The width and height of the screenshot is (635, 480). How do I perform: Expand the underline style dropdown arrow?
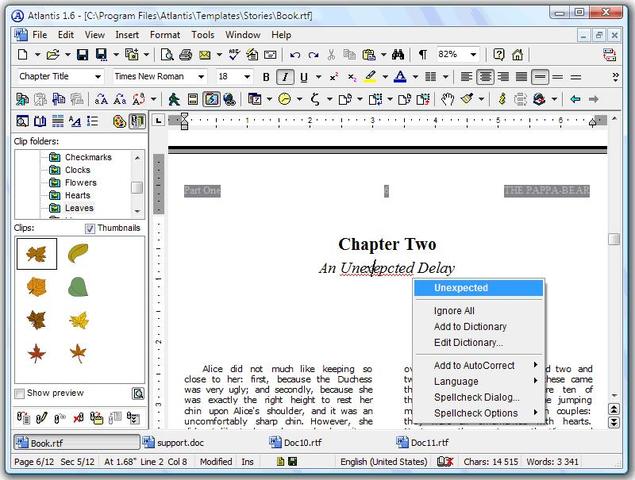318,77
